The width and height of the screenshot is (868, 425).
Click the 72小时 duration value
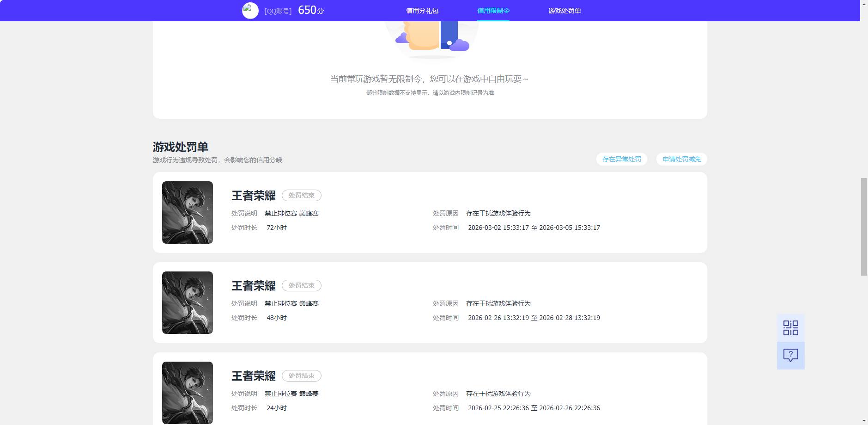(277, 228)
